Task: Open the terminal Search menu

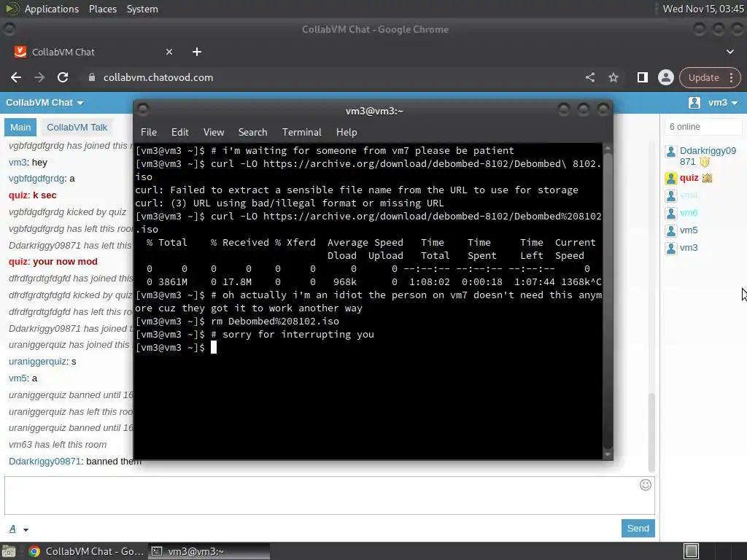Action: point(252,133)
